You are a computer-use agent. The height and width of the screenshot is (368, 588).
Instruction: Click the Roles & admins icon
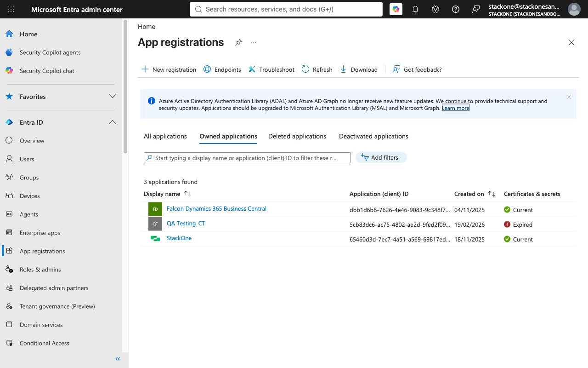pyautogui.click(x=9, y=270)
